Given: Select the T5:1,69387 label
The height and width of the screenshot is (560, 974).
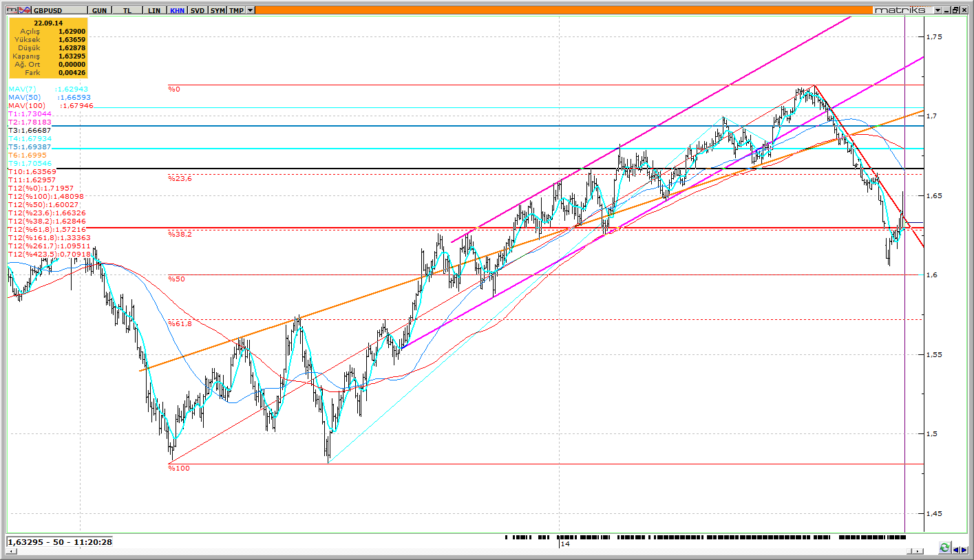Looking at the screenshot, I should pyautogui.click(x=30, y=147).
